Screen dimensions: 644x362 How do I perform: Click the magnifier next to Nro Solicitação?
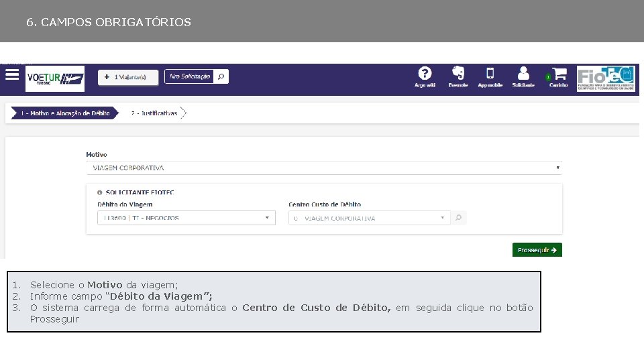point(221,76)
